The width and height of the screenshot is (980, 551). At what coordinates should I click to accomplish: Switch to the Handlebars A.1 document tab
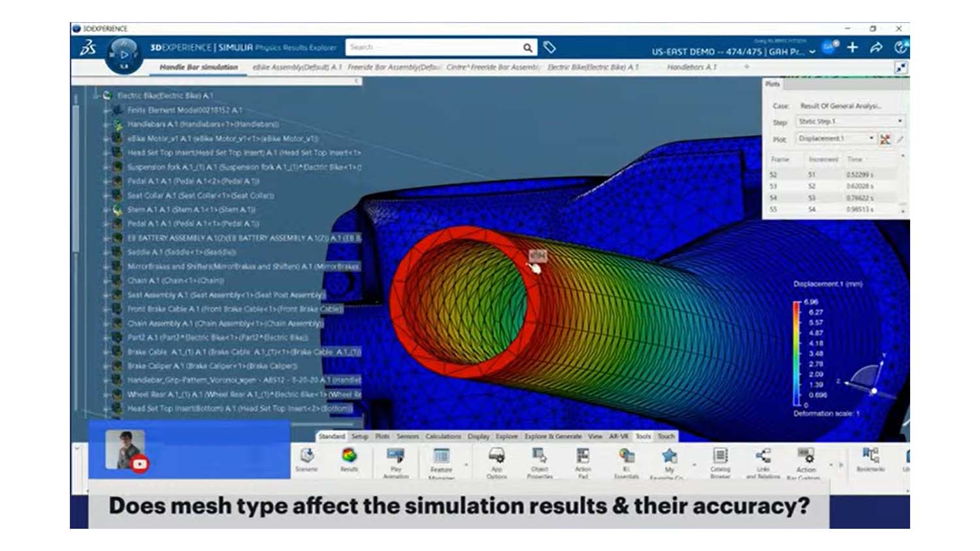691,67
